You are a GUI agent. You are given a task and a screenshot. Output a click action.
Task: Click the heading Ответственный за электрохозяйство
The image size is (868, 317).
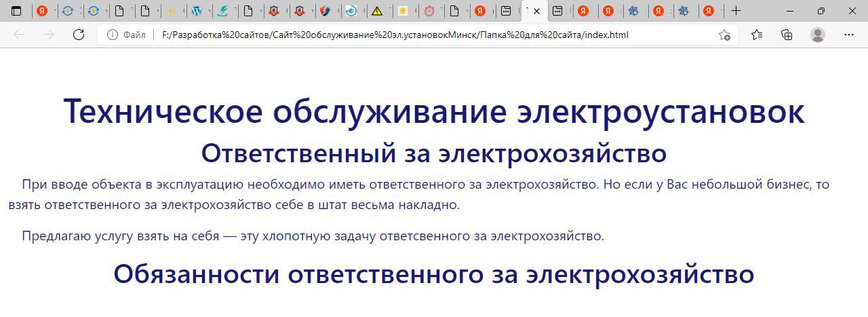pyautogui.click(x=434, y=153)
